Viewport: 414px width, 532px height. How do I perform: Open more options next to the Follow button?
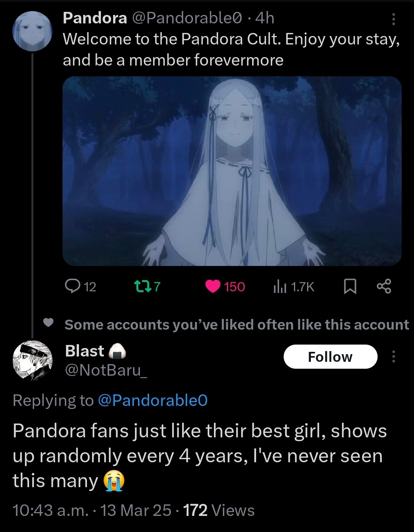click(393, 357)
